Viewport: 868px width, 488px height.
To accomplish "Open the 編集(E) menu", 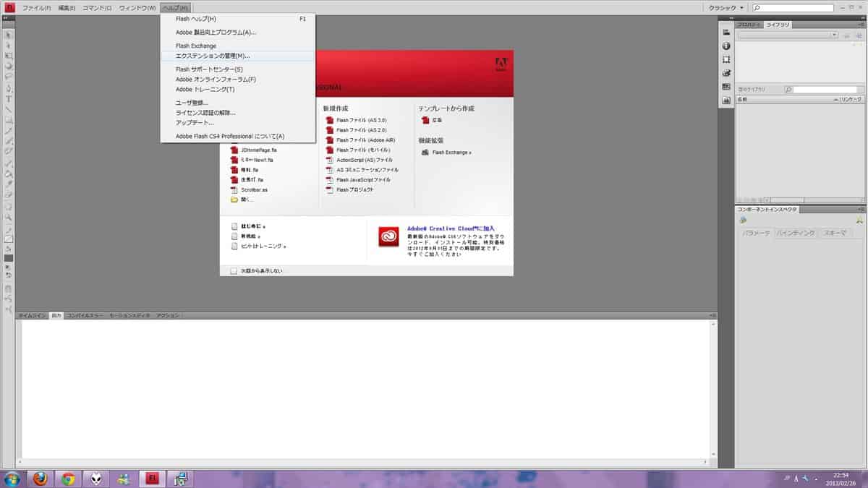I will pyautogui.click(x=67, y=7).
